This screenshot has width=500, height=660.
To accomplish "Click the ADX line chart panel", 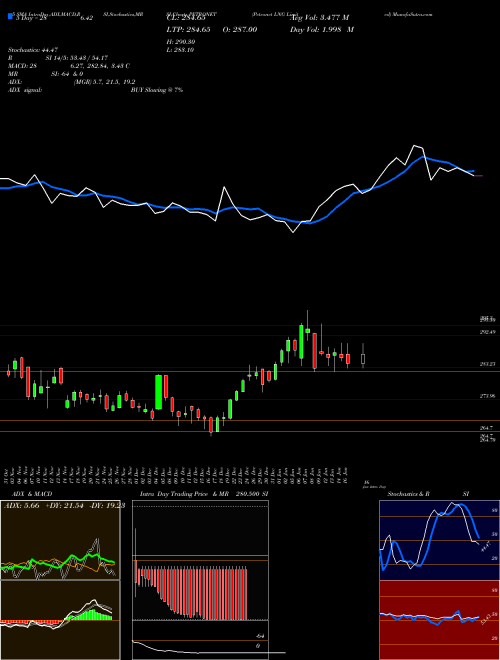I will point(60,540).
